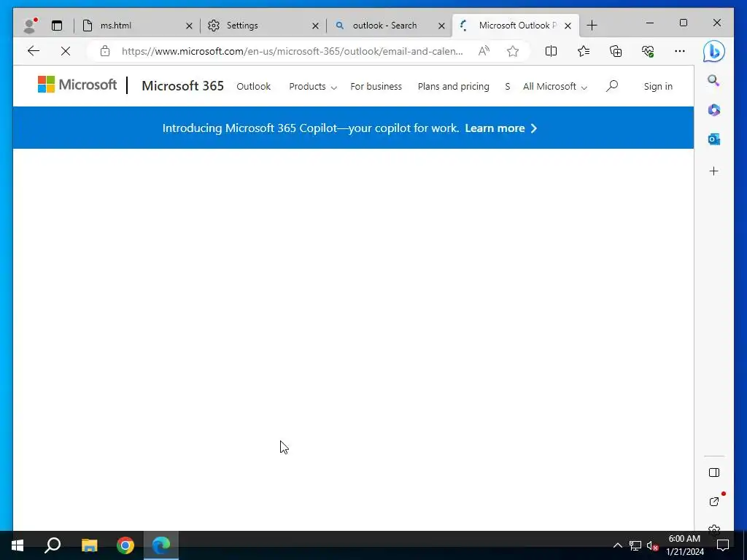Launch File Explorer from taskbar
The image size is (747, 560).
(89, 545)
